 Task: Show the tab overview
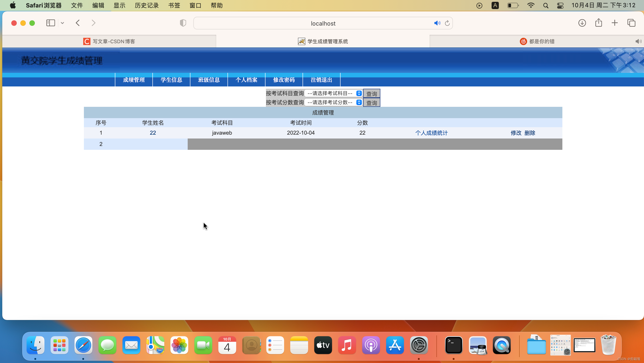pyautogui.click(x=631, y=23)
